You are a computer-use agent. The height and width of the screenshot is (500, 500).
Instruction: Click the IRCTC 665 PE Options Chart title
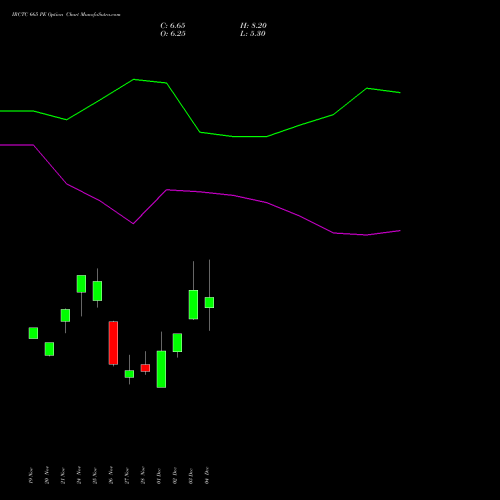pos(66,15)
